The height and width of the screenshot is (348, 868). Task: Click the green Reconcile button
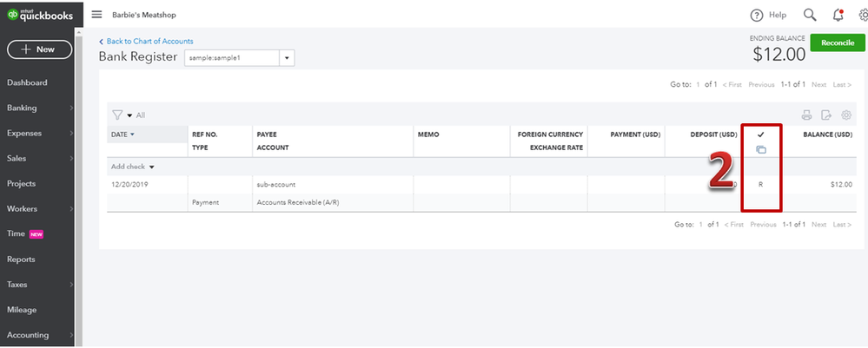tap(838, 43)
